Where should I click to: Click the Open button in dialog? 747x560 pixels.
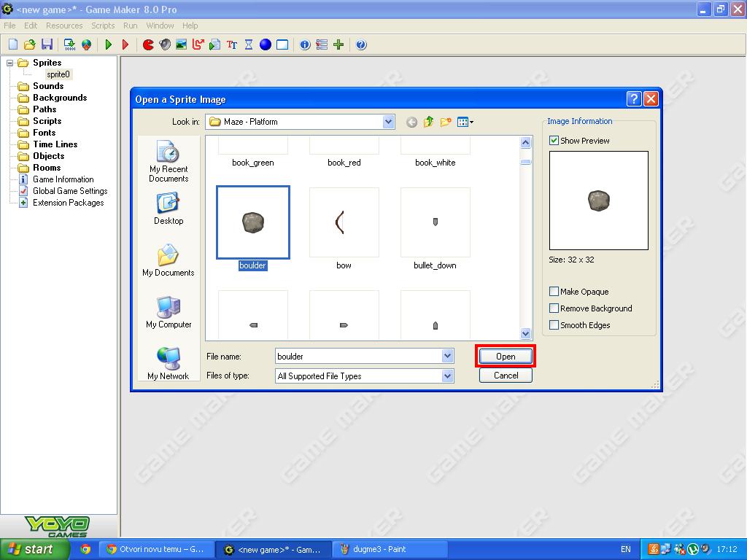tap(506, 356)
